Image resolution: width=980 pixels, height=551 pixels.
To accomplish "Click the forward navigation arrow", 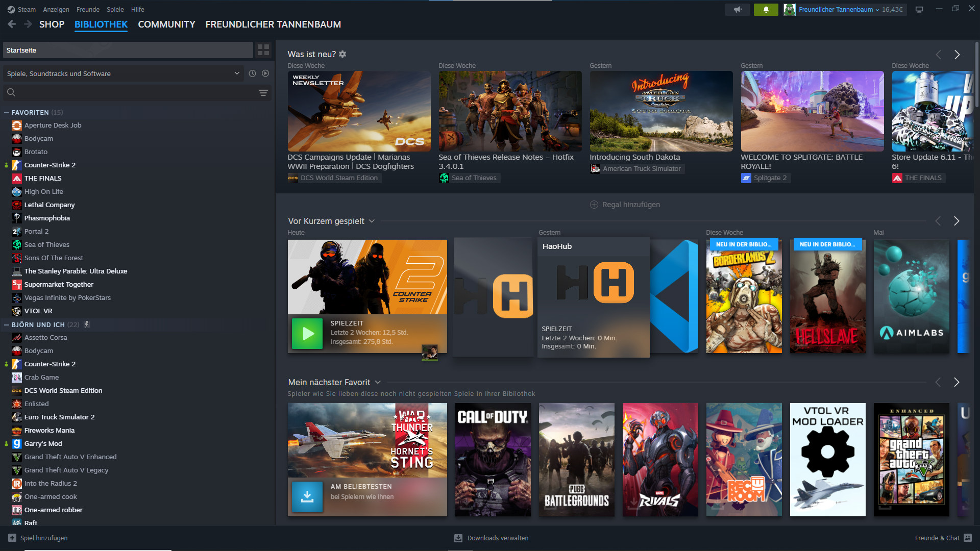I will 28,24.
